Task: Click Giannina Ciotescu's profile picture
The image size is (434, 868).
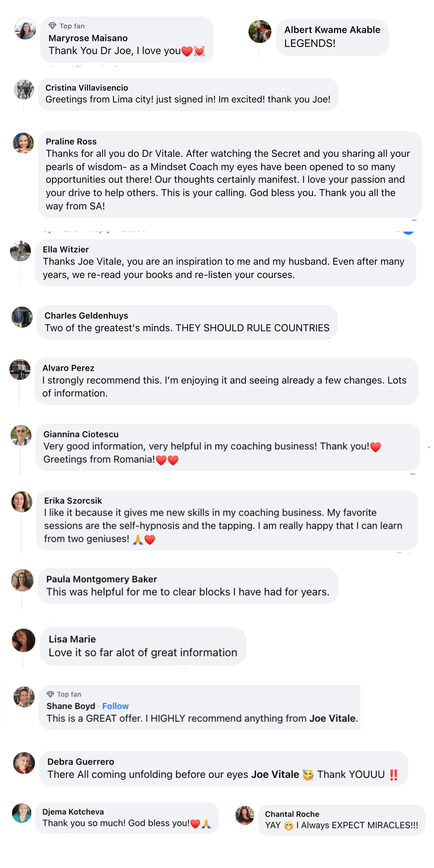Action: pyautogui.click(x=21, y=435)
